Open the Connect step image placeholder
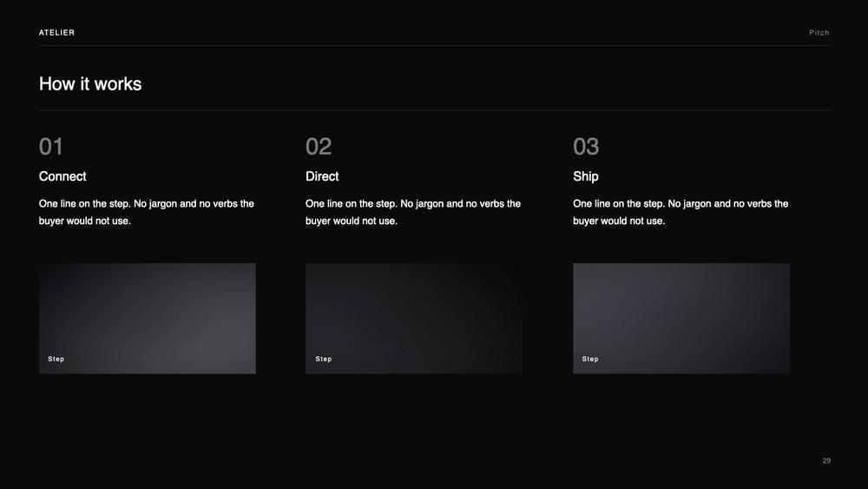This screenshot has width=868, height=489. point(148,319)
